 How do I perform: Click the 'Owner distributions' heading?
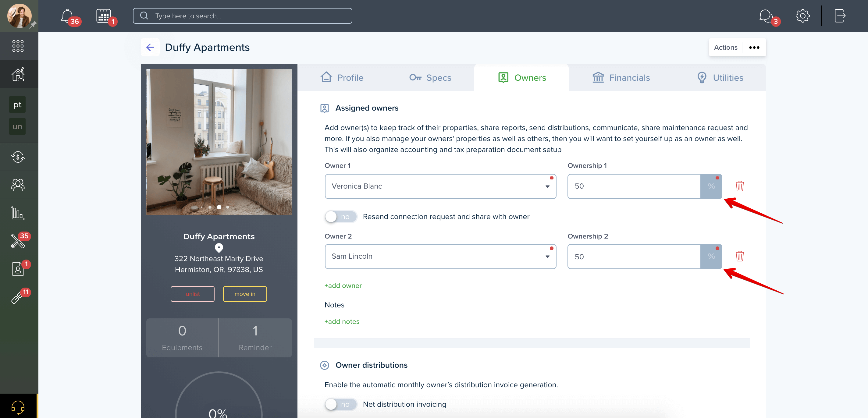(371, 365)
